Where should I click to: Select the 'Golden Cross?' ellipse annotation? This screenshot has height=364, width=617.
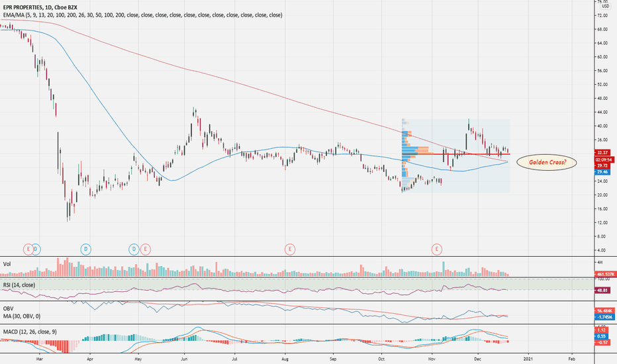[547, 162]
